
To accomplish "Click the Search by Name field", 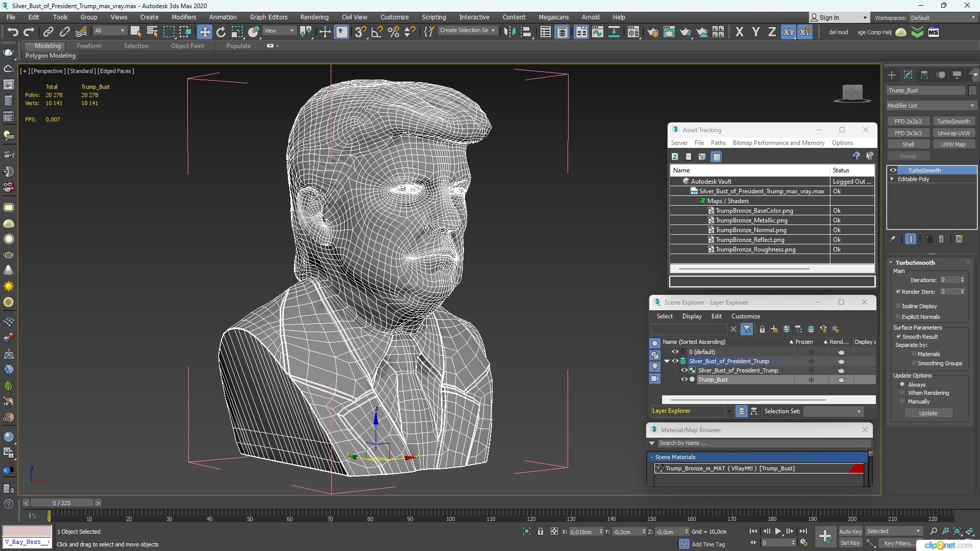I will 763,443.
